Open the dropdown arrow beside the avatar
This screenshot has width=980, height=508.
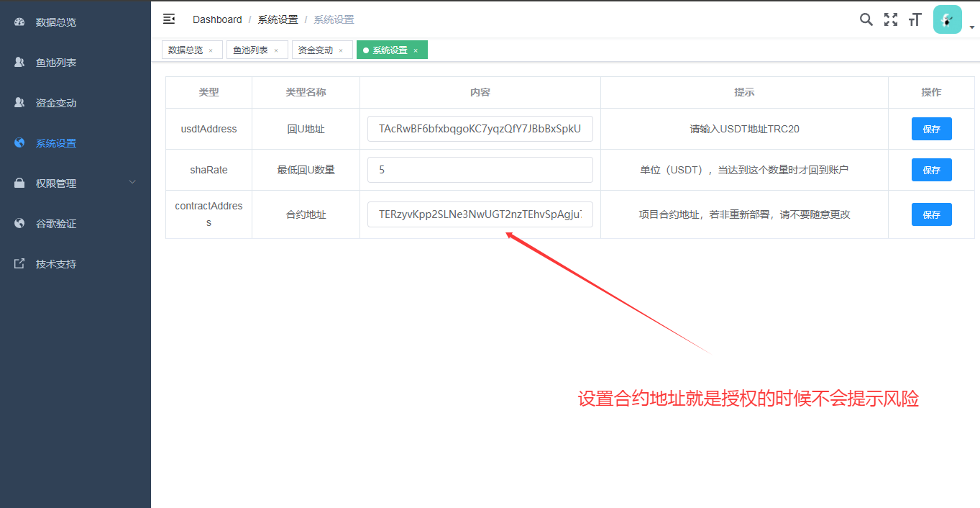(x=971, y=26)
